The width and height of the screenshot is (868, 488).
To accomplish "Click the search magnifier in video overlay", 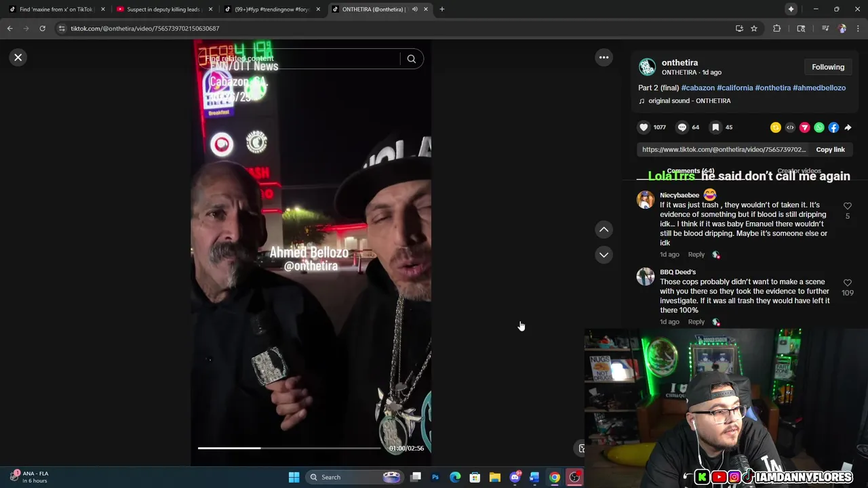I will click(x=411, y=59).
